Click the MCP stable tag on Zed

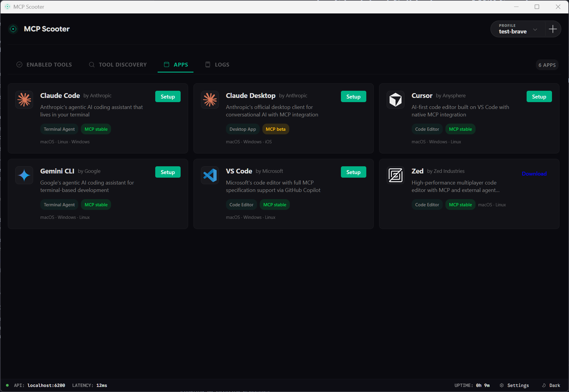[x=460, y=205]
